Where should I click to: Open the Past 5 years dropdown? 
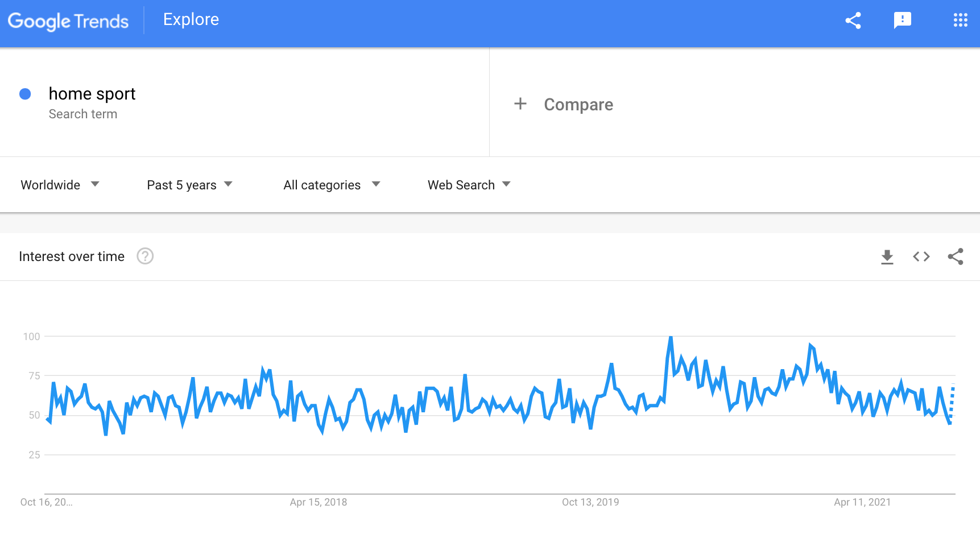point(189,185)
